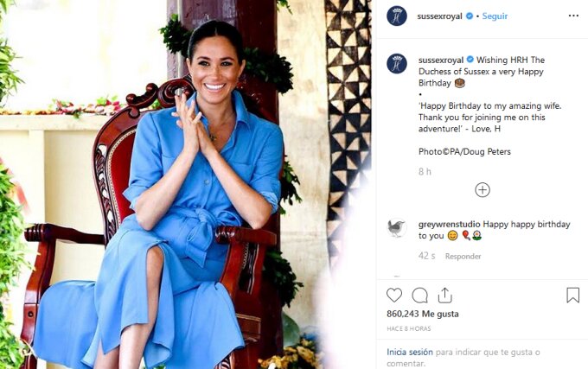Open the three-dot more options menu

(573, 16)
